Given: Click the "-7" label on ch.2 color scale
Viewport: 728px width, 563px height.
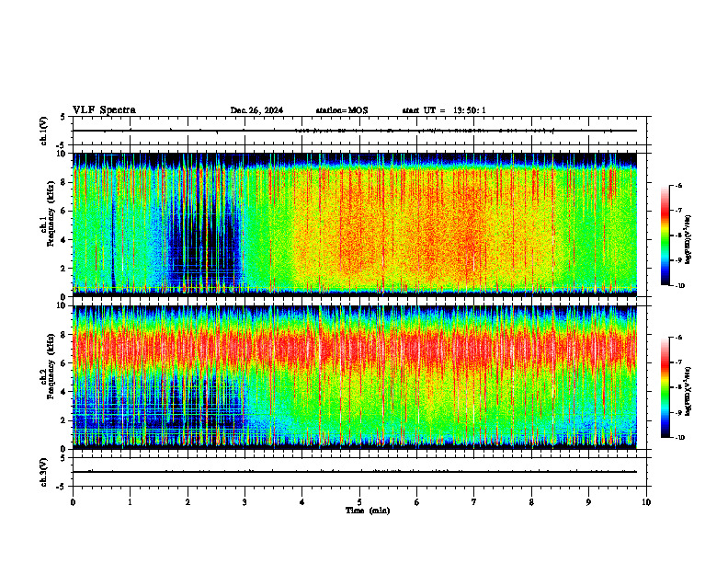Looking at the screenshot, I should (678, 362).
